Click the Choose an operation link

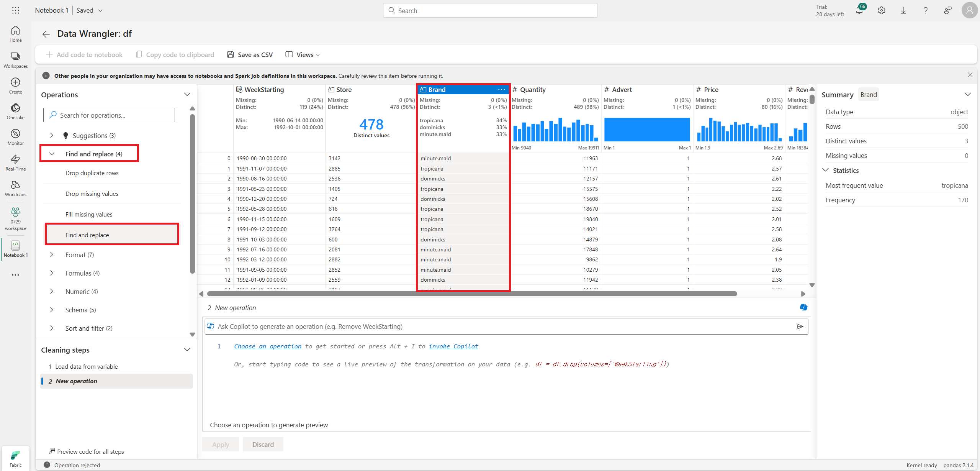click(x=268, y=346)
